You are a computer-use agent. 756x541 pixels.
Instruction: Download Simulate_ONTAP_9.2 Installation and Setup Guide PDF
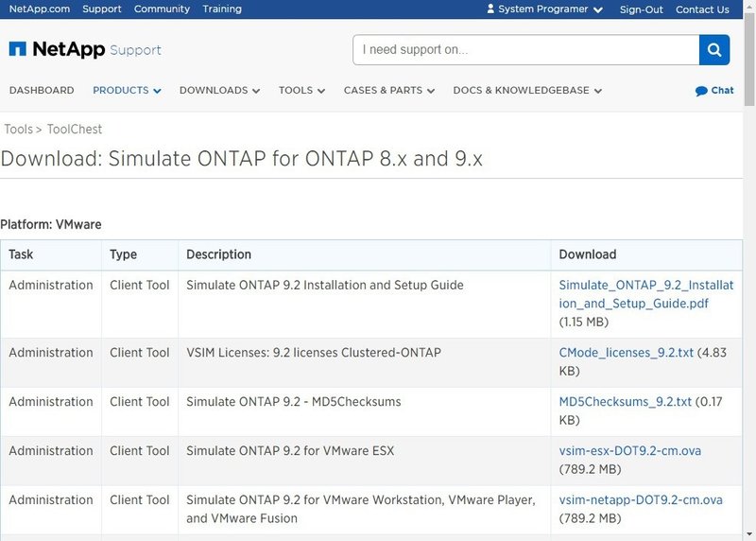(646, 294)
